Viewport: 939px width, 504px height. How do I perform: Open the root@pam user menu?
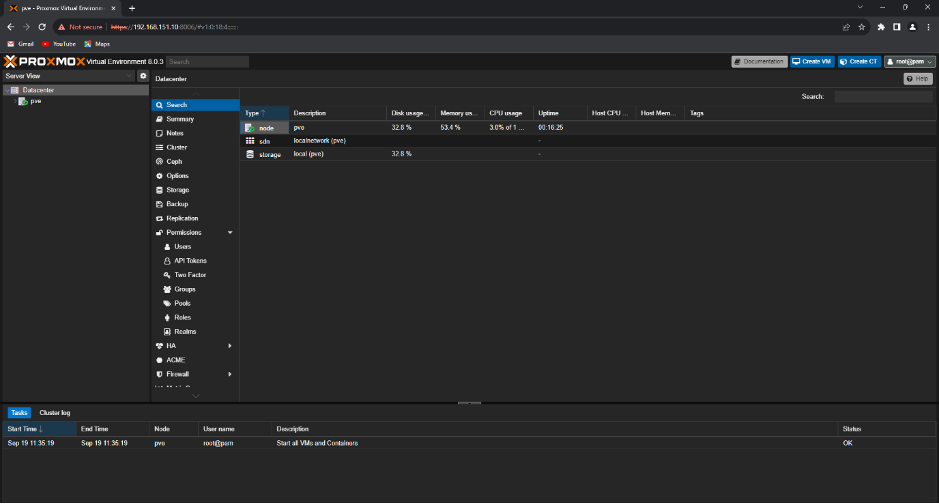pos(910,62)
